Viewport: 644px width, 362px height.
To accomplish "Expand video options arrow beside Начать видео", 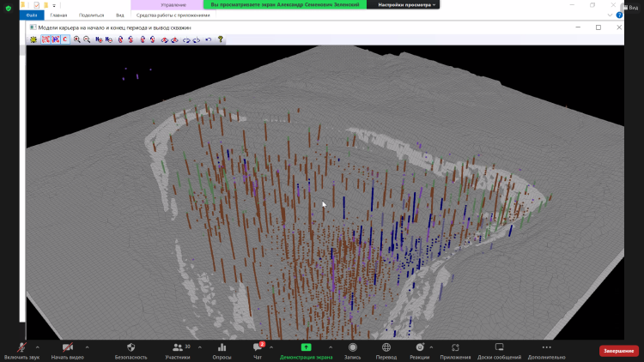I will tap(88, 347).
